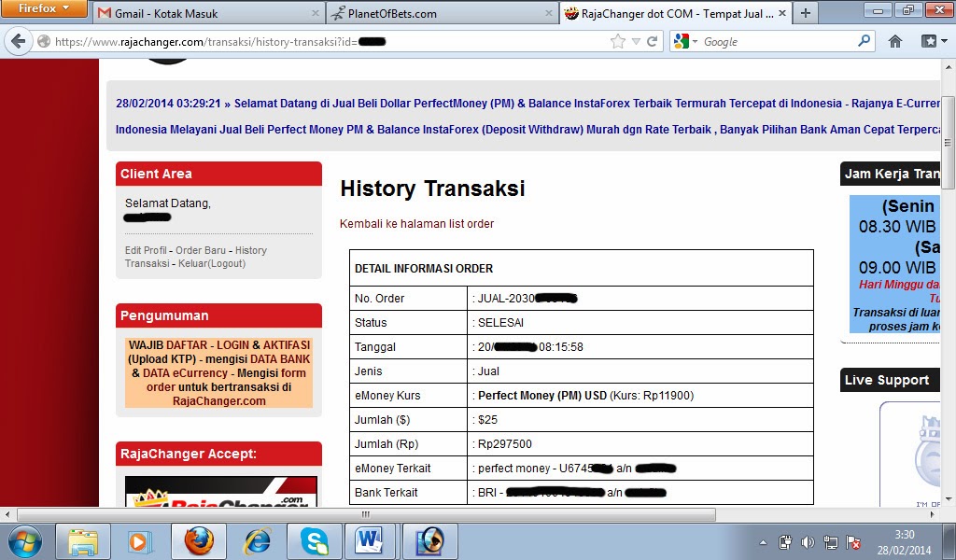Click the last taskbar app icon beside Word
Image resolution: width=956 pixels, height=560 pixels.
click(429, 541)
